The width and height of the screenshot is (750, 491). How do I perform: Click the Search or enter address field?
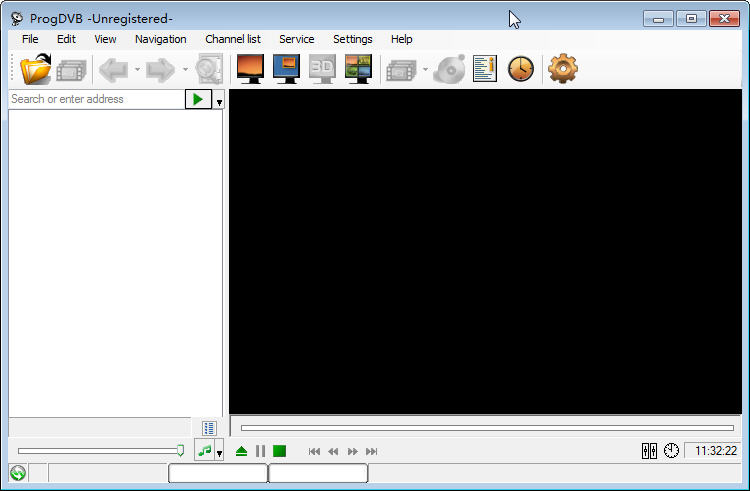tap(97, 99)
